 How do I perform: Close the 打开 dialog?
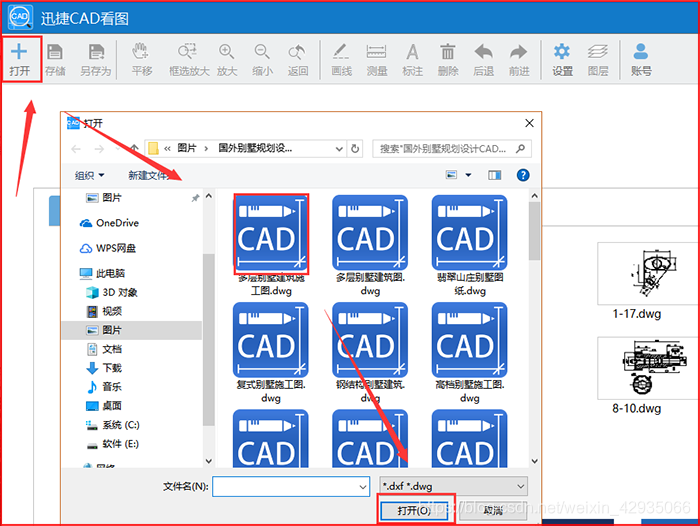point(529,123)
